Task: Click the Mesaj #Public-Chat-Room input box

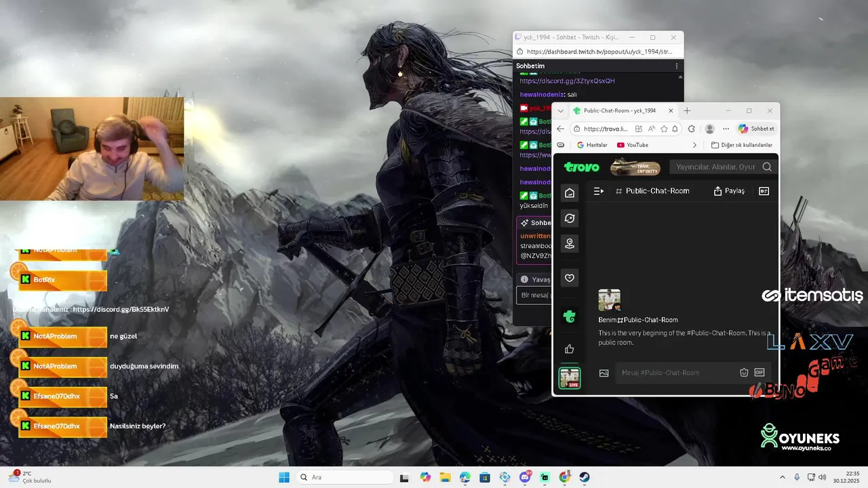Action: pos(678,373)
